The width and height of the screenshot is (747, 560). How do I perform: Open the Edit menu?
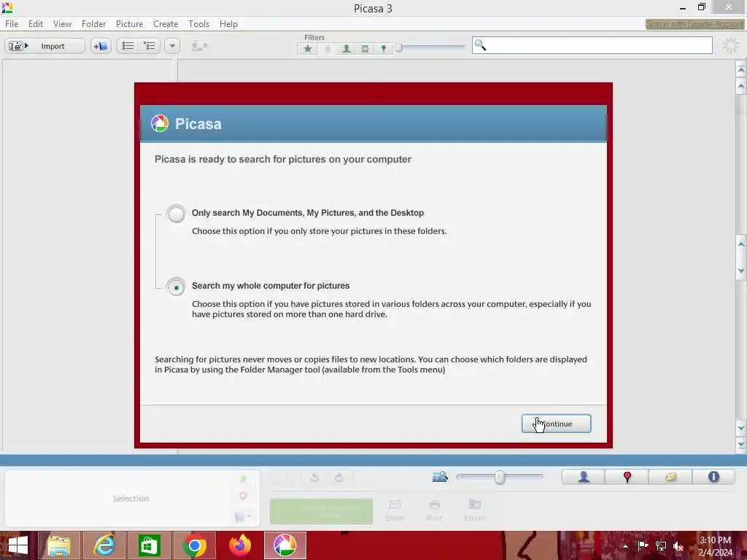[x=36, y=24]
